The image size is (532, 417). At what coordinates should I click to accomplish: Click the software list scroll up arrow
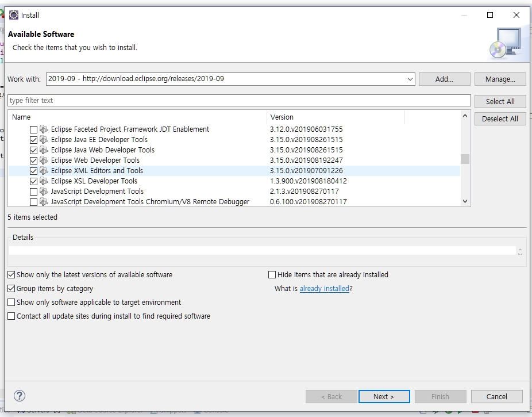[465, 116]
